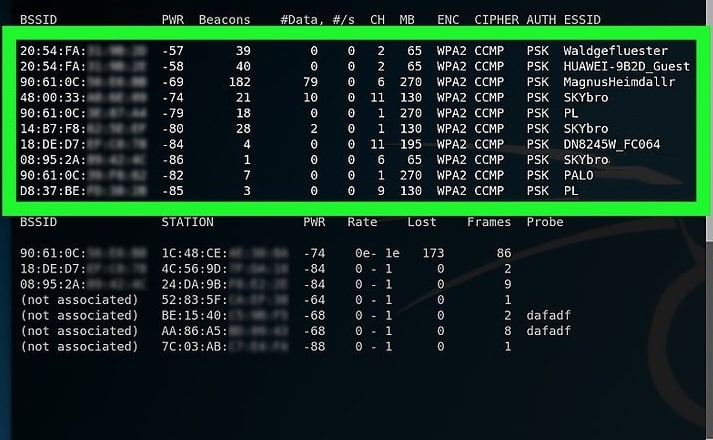Image resolution: width=713 pixels, height=440 pixels.
Task: Click the MagnusHeimdallr ESSID
Action: coord(610,80)
